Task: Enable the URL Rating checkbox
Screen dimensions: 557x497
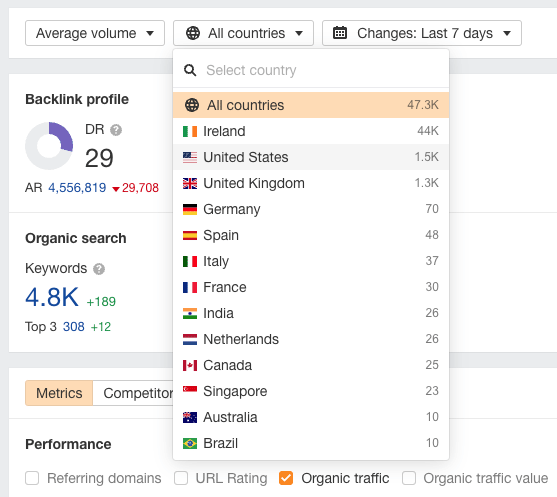Action: pyautogui.click(x=181, y=478)
